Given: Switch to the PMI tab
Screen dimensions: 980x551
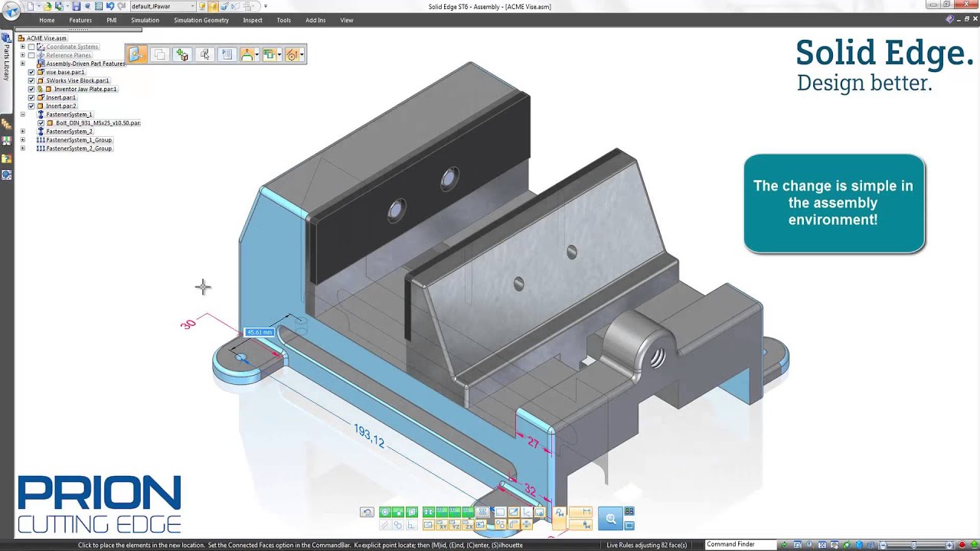Looking at the screenshot, I should coord(112,21).
